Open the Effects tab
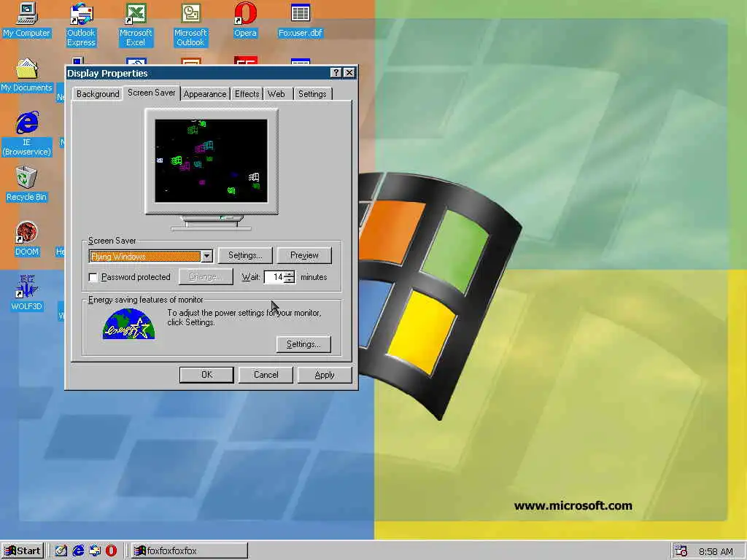The height and width of the screenshot is (560, 747). tap(247, 94)
